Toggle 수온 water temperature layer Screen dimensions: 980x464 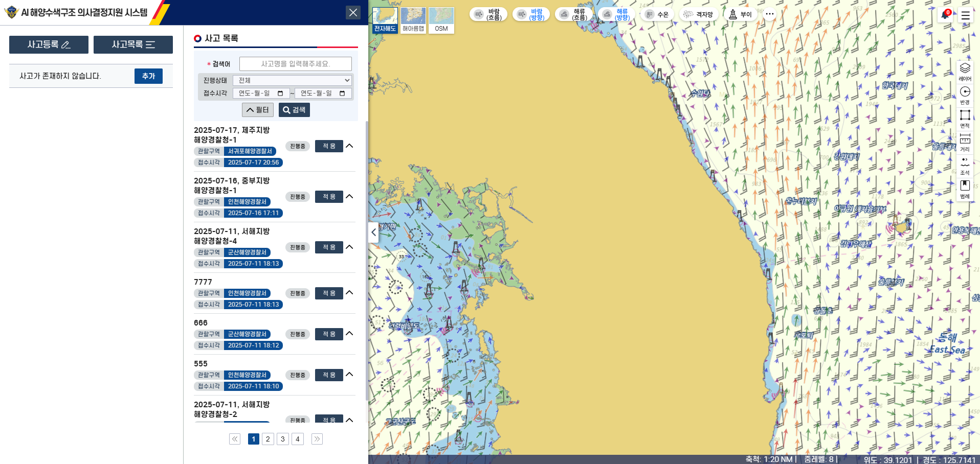tap(657, 14)
